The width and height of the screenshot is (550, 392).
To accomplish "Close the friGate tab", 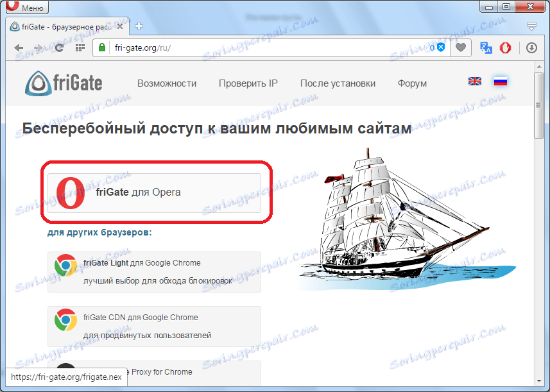I will tap(120, 27).
